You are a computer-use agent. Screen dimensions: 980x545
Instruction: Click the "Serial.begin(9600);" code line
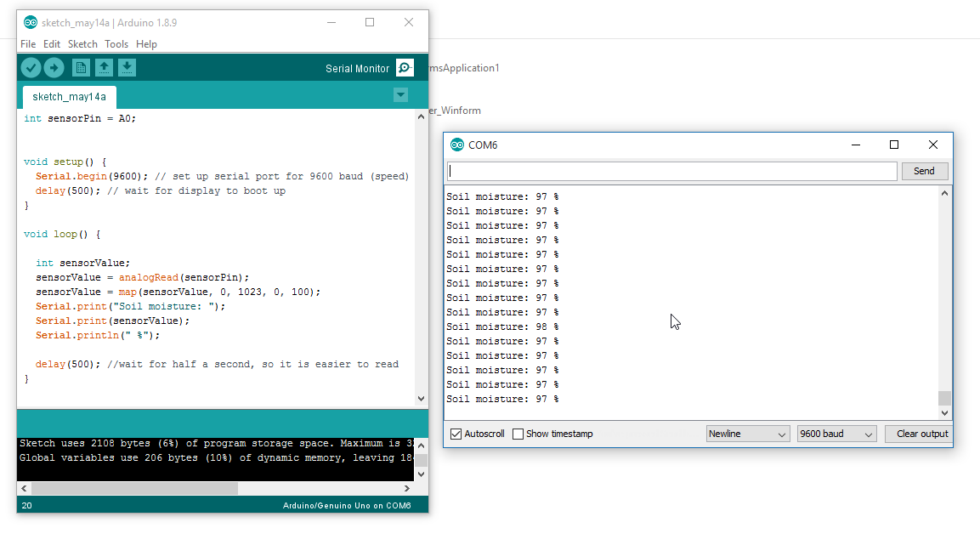92,176
